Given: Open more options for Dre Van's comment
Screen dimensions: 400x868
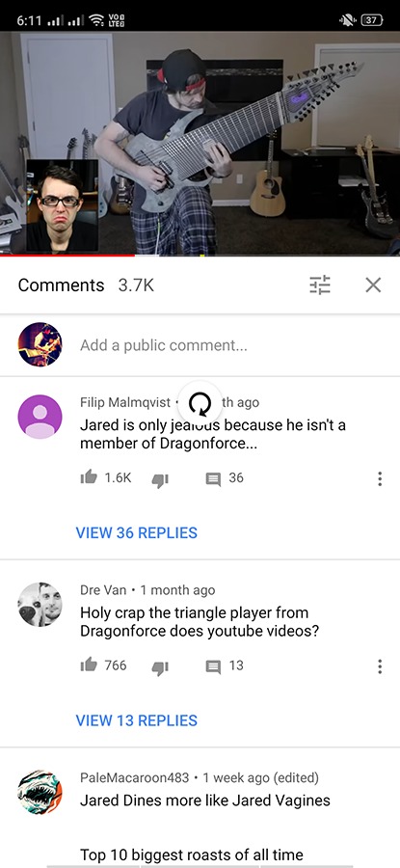Looking at the screenshot, I should (x=380, y=666).
